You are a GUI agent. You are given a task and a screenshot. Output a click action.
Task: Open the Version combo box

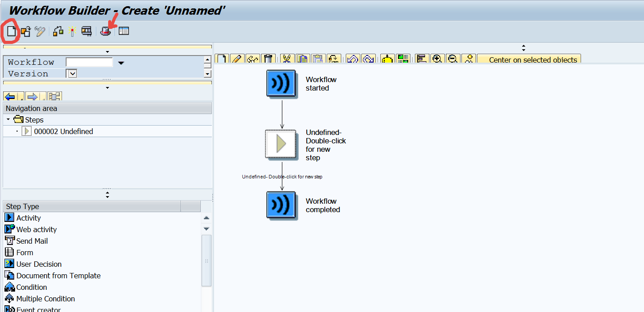point(71,73)
